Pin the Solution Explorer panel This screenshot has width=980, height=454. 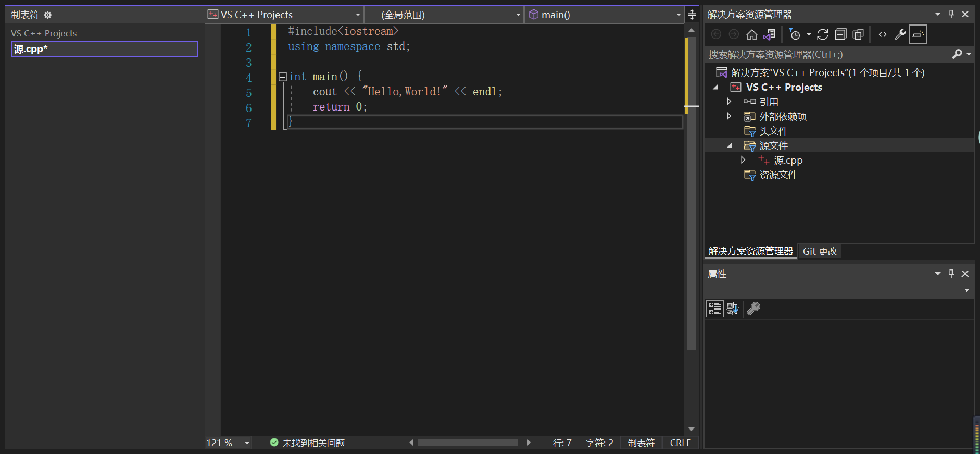tap(951, 14)
